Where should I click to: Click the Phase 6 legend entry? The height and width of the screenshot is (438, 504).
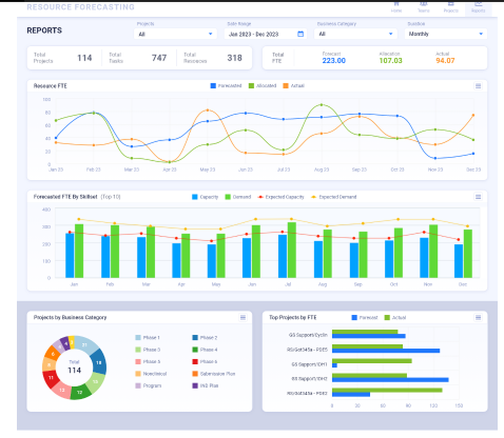[205, 361]
